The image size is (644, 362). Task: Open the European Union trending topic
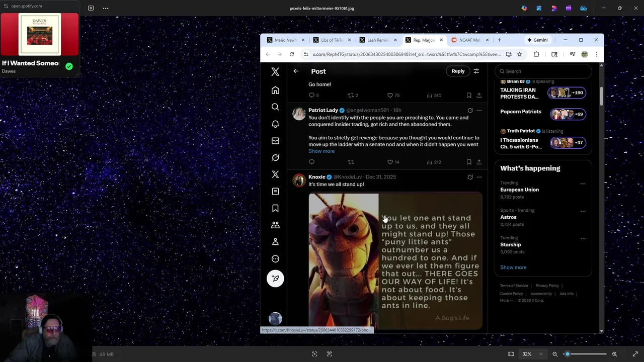click(x=519, y=190)
